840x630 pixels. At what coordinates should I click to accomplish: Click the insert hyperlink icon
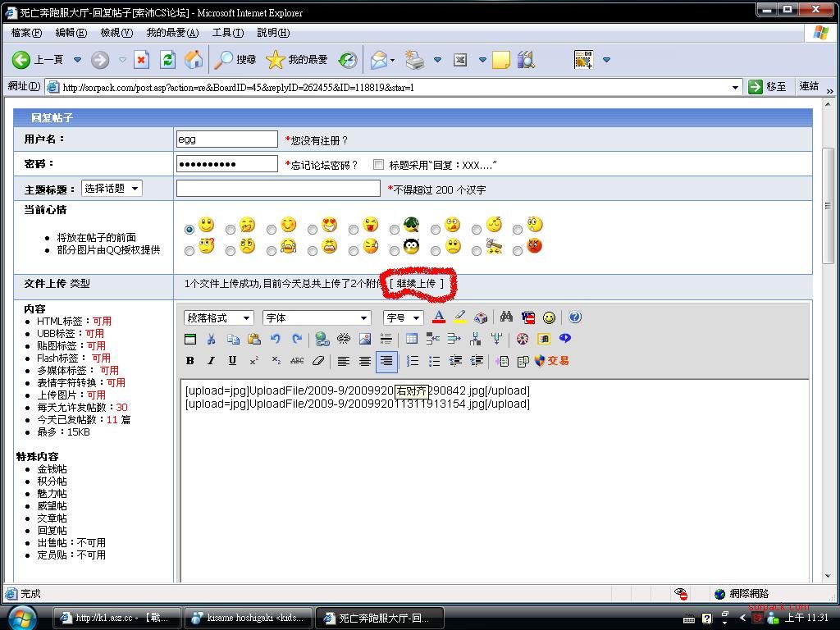pos(322,339)
